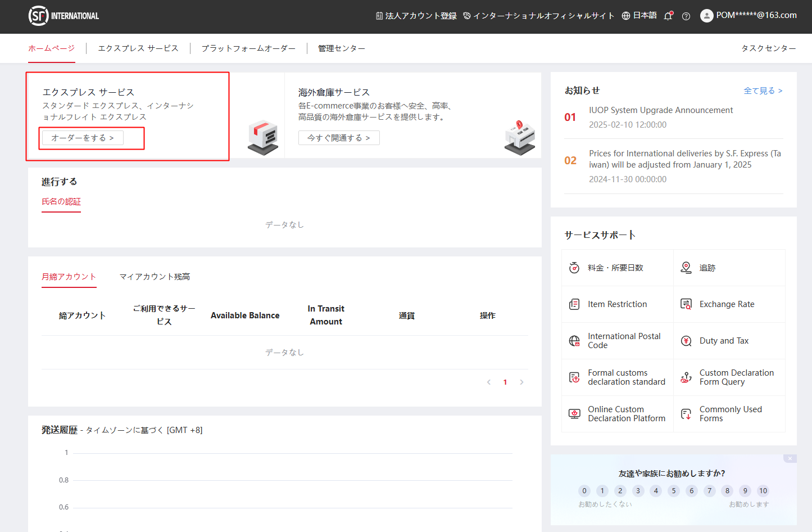
Task: Open the 管理センター menu item
Action: 341,48
